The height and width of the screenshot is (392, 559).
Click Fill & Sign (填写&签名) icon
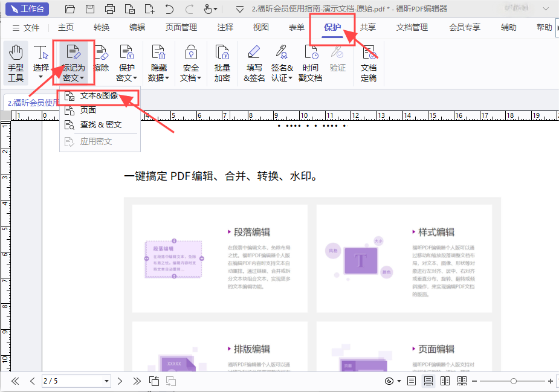tap(254, 63)
